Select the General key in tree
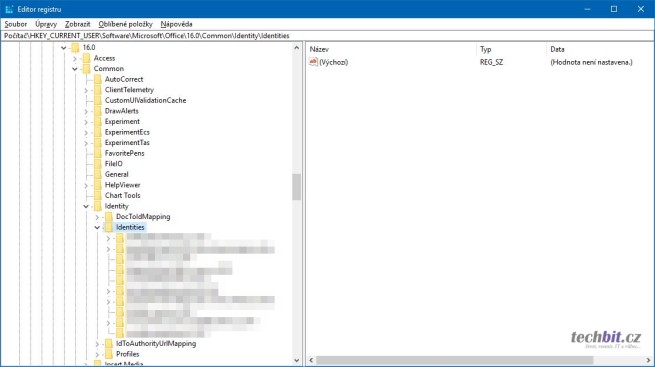Image resolution: width=655 pixels, height=367 pixels. coord(117,174)
